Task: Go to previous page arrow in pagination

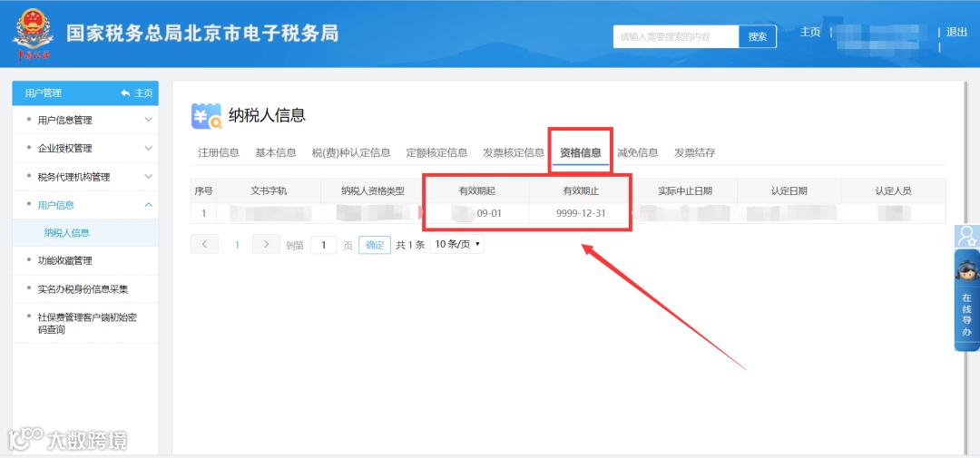Action: point(204,244)
